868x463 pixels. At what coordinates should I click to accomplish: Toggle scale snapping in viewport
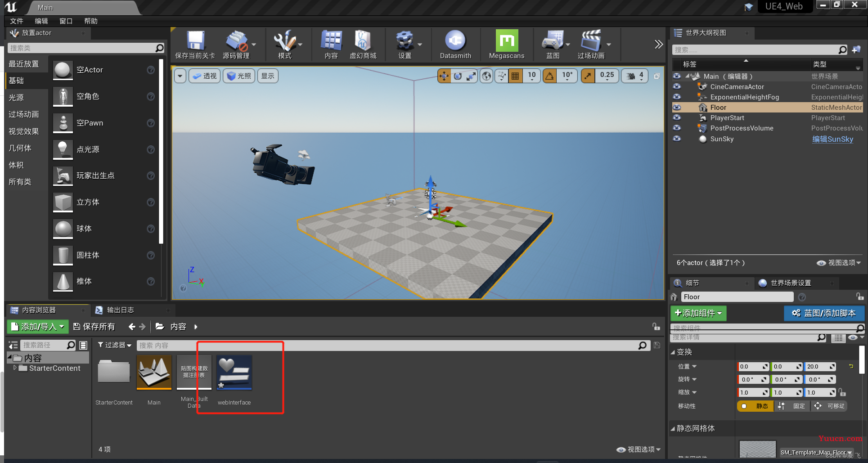click(x=588, y=76)
